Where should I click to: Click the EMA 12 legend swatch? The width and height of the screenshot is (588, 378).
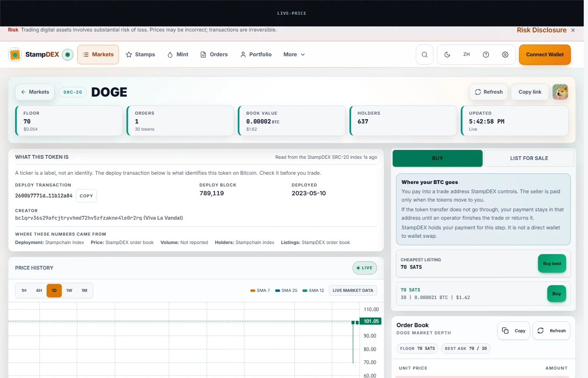click(x=305, y=291)
